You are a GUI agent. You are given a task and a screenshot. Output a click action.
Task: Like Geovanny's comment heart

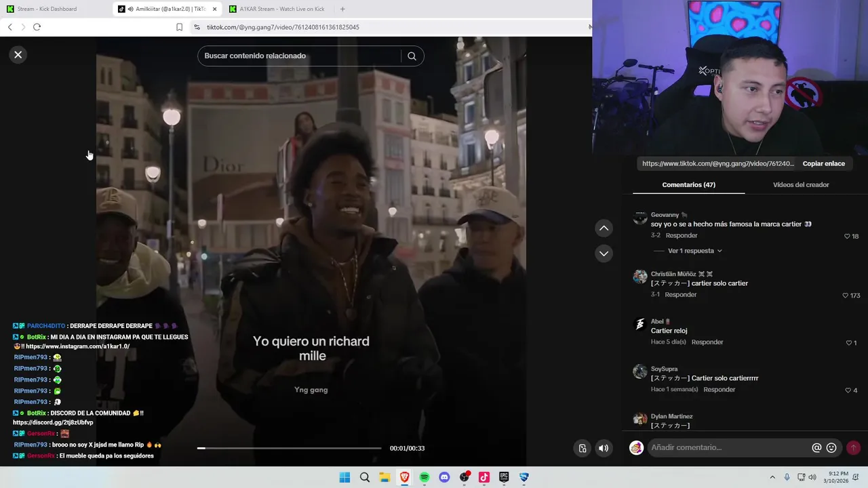(x=847, y=237)
